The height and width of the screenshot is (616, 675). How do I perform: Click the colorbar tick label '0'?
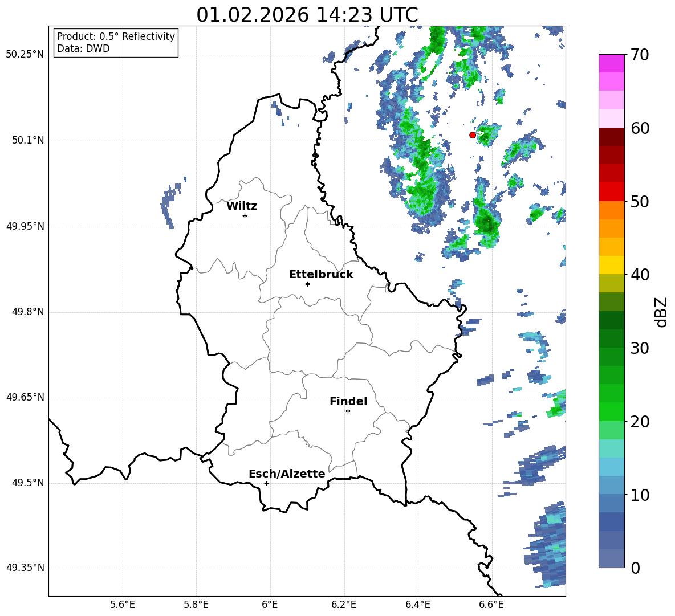click(635, 568)
